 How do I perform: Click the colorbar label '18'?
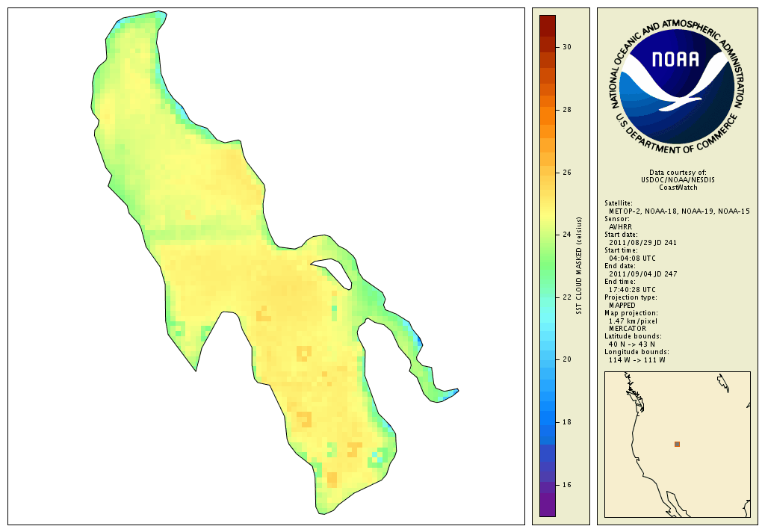[566, 422]
